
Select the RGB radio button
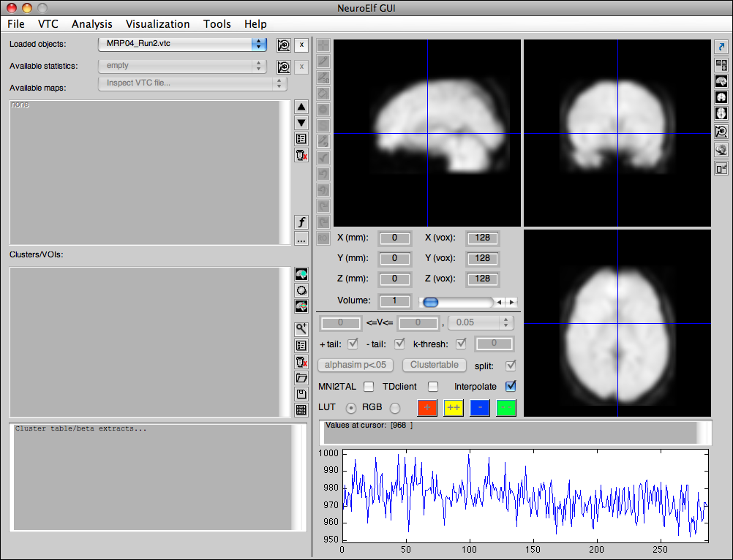tap(395, 408)
